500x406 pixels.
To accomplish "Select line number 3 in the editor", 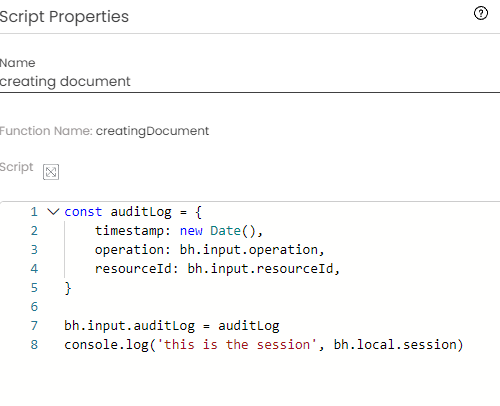I will click(34, 250).
